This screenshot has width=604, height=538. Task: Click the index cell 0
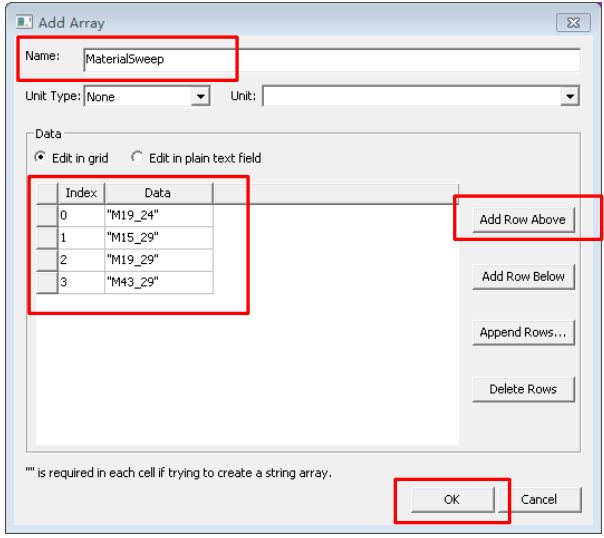[81, 215]
